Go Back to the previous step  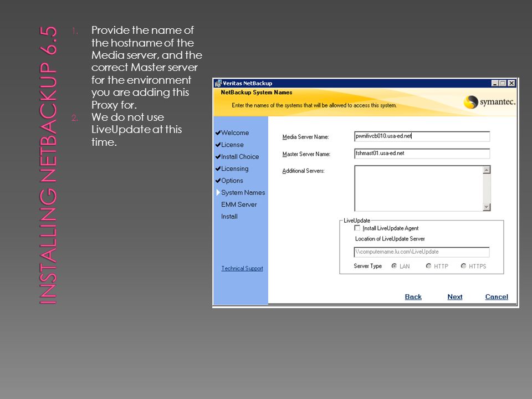413,297
